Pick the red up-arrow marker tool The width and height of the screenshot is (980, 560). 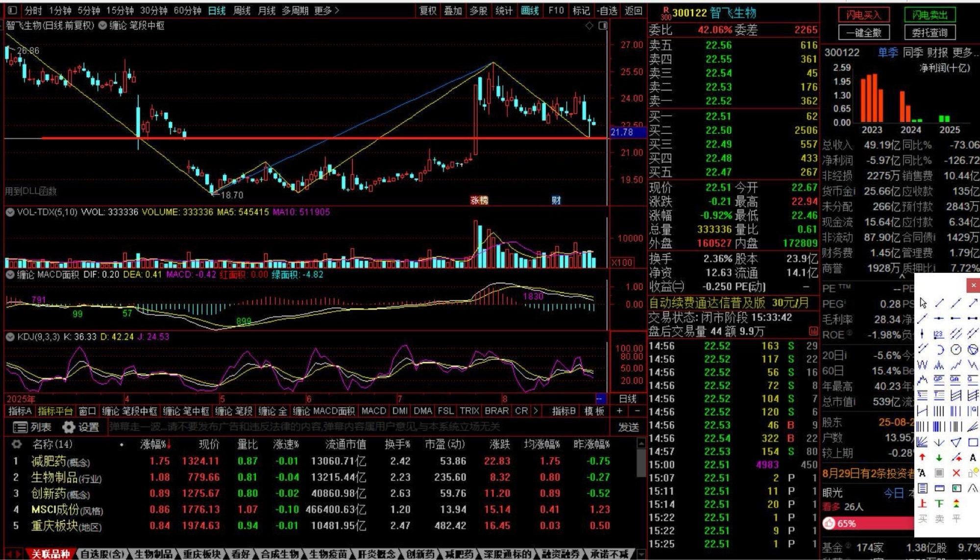pos(923,457)
